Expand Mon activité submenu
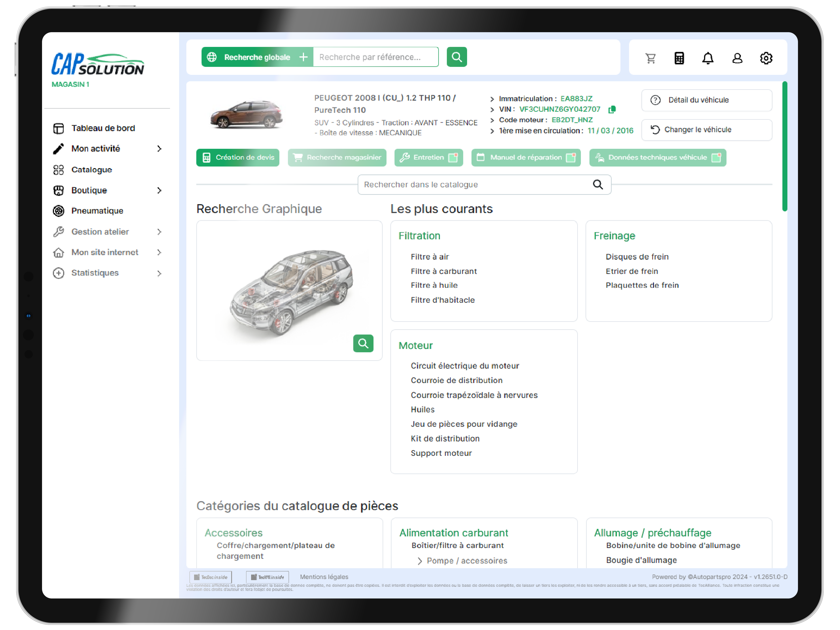840x630 pixels. tap(159, 148)
